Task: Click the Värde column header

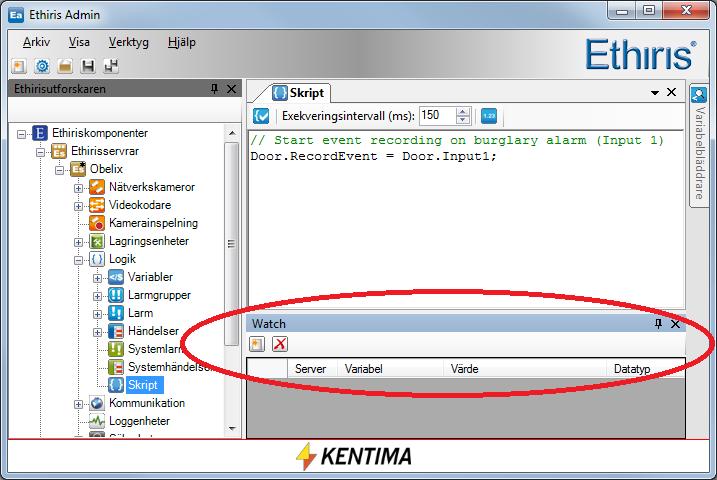Action: point(525,369)
